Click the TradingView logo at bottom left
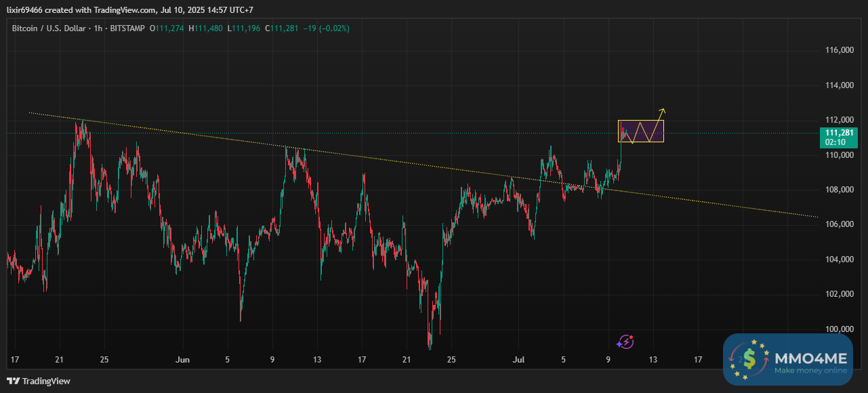Screen dimensions: 868x393 point(39,381)
